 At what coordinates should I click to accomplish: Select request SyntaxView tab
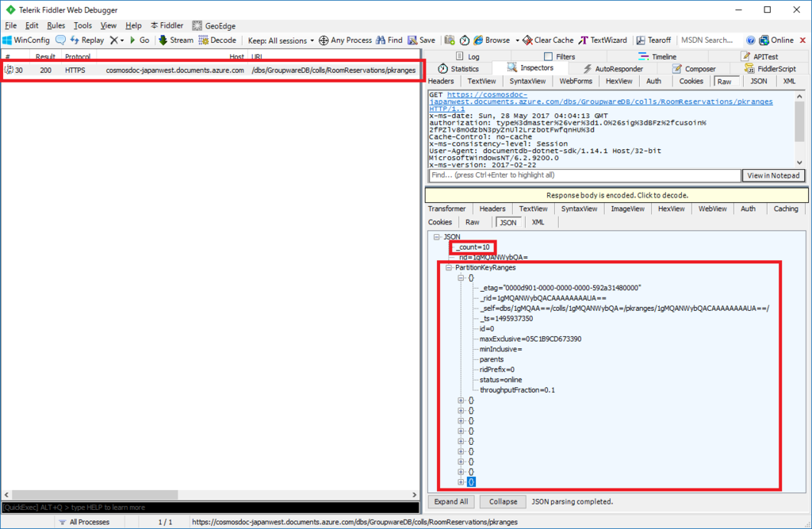pyautogui.click(x=527, y=82)
